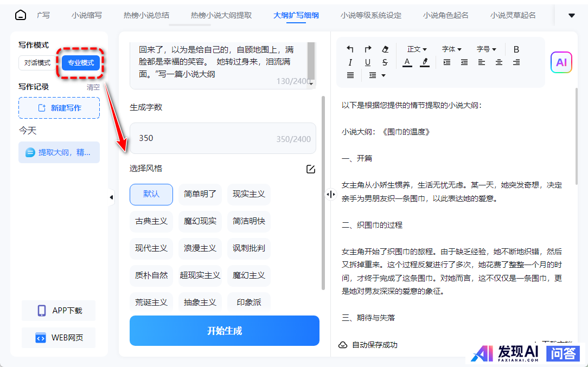This screenshot has width=588, height=367.
Task: Open the 大纲扩写细纲 tab
Action: [296, 15]
